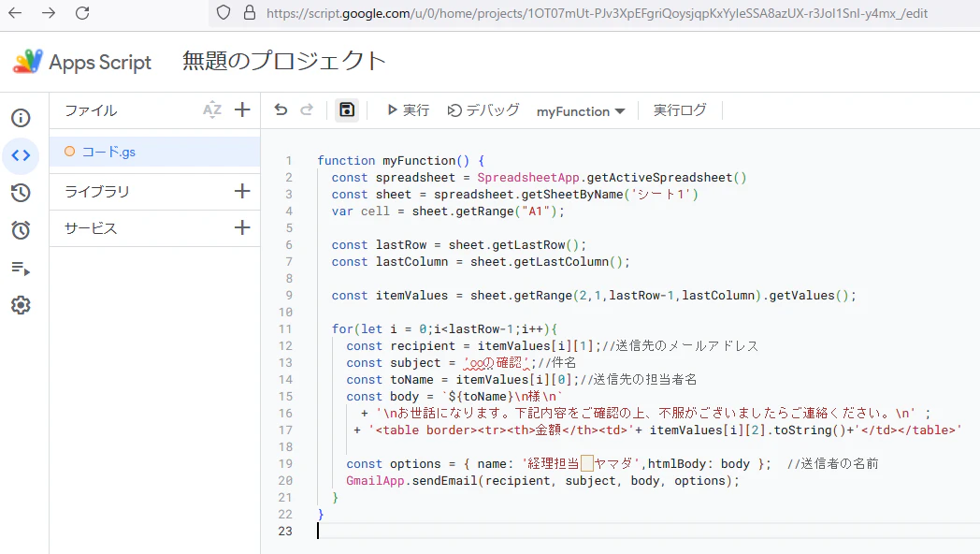Click the ファイル section header
Viewport: 980px width, 554px height.
tap(92, 110)
